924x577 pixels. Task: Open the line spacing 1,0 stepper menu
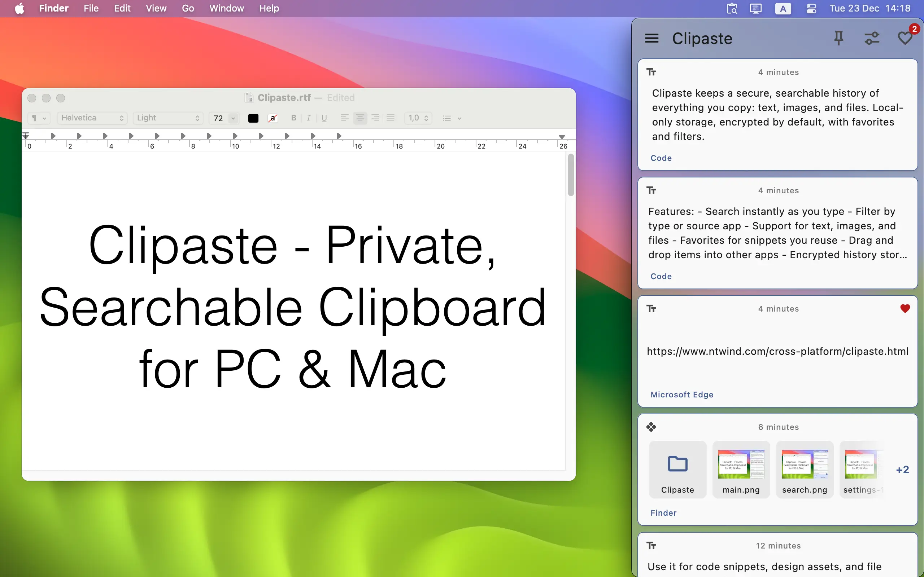coord(418,118)
